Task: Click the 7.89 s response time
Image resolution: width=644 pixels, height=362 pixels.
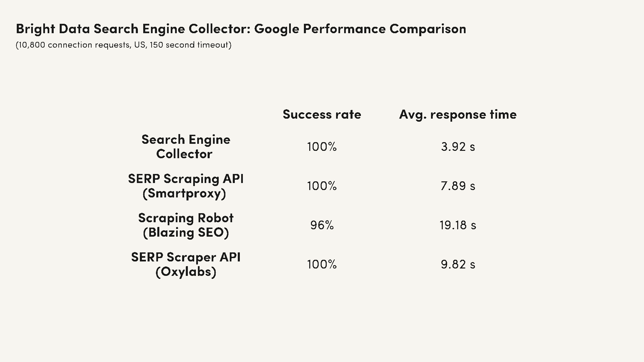Action: coord(458,186)
